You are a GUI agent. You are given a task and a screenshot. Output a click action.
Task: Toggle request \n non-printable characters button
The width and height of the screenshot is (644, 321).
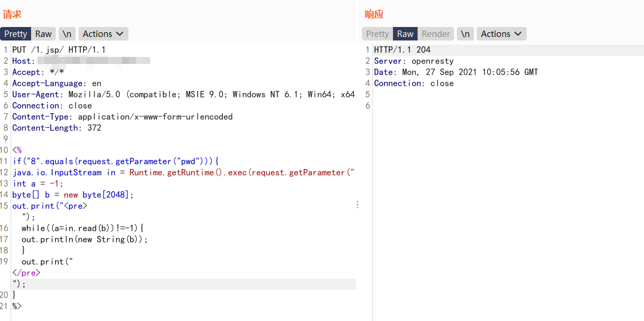(66, 33)
